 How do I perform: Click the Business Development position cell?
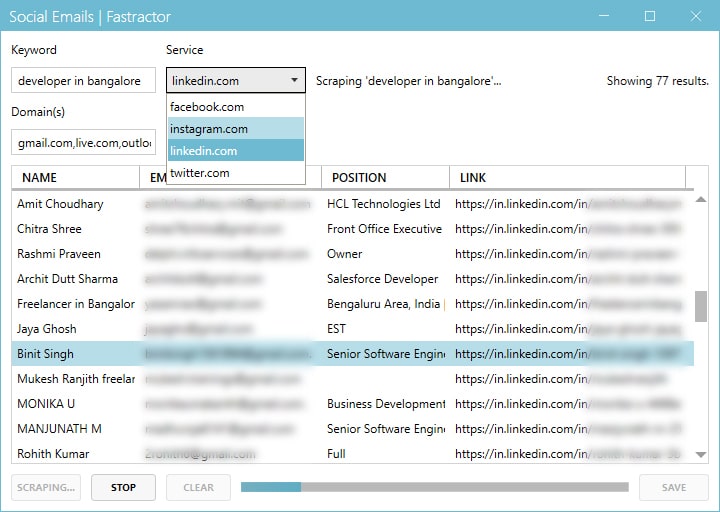pos(386,404)
